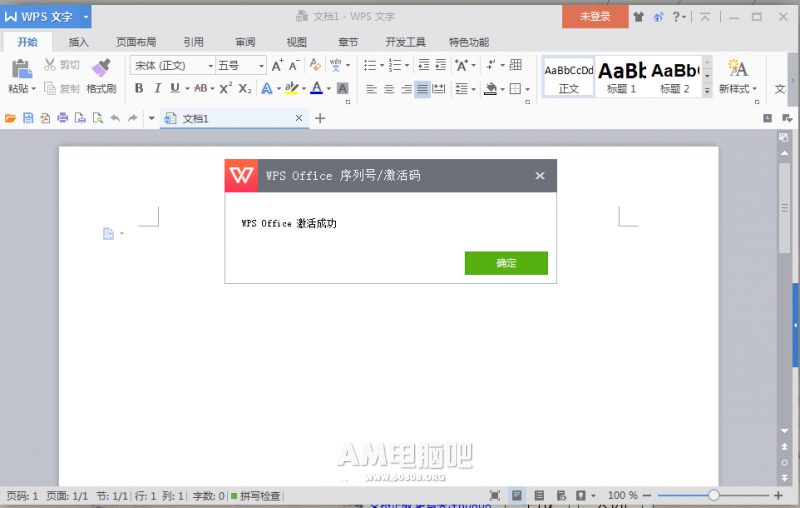Viewport: 800px width, 508px height.
Task: Click the paragraph shading paint bucket icon
Action: click(x=490, y=89)
